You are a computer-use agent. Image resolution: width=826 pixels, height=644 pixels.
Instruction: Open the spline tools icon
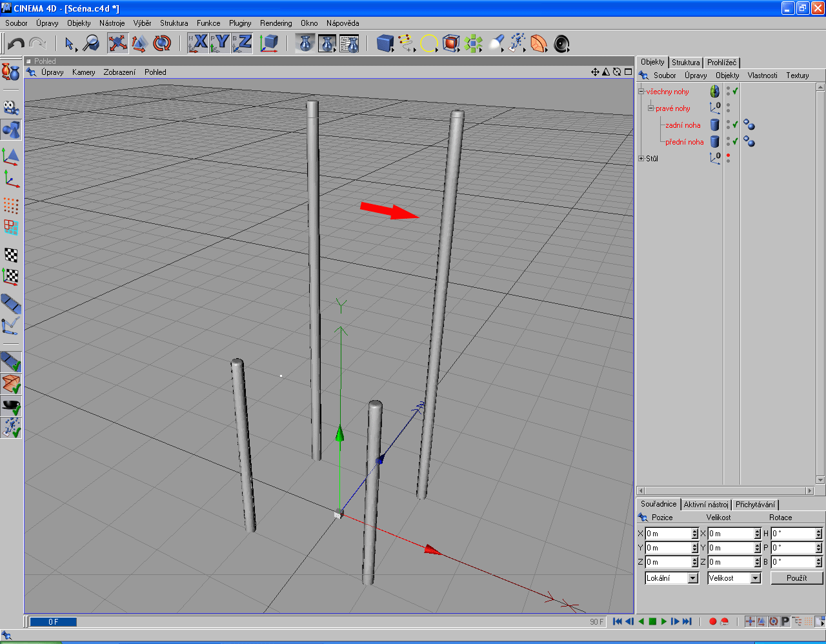[x=407, y=43]
